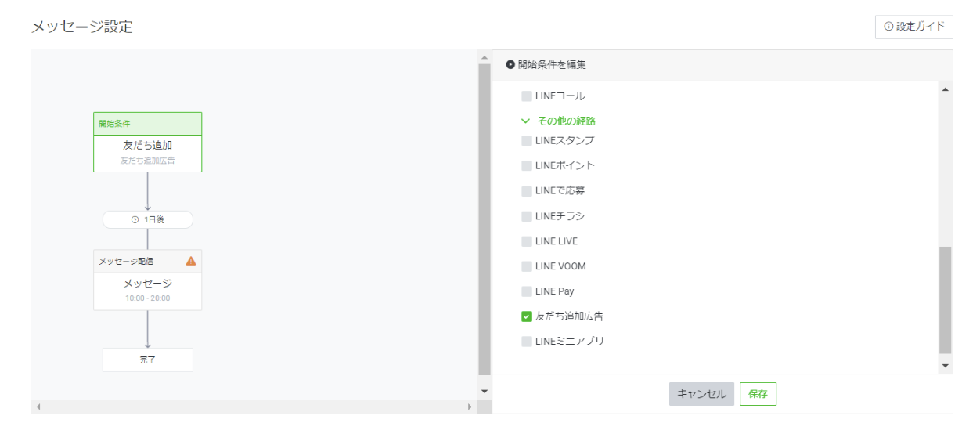Click the clock icon in 1日後 delay
980x434 pixels.
coord(135,219)
